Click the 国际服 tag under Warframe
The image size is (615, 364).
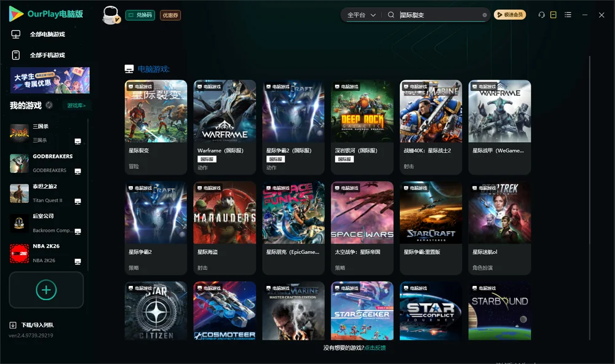[x=207, y=159]
